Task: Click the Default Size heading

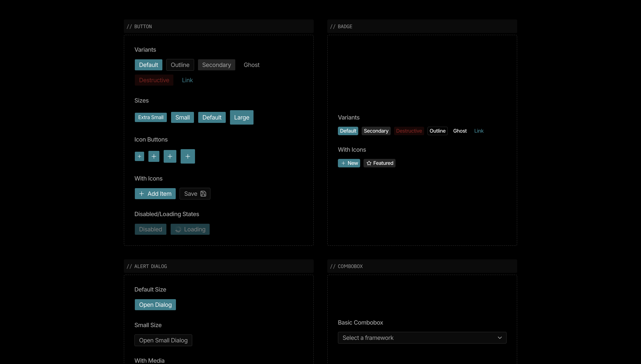Action: pyautogui.click(x=150, y=289)
